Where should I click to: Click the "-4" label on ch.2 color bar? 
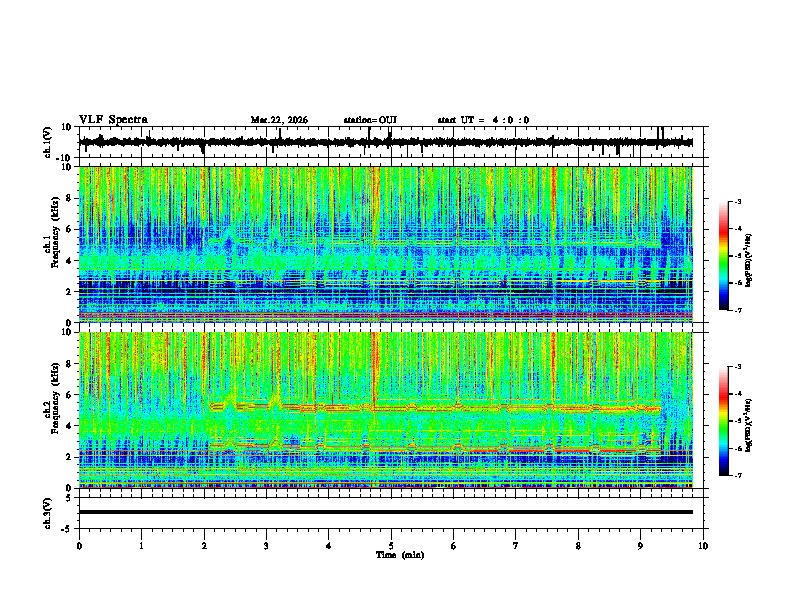tap(737, 394)
